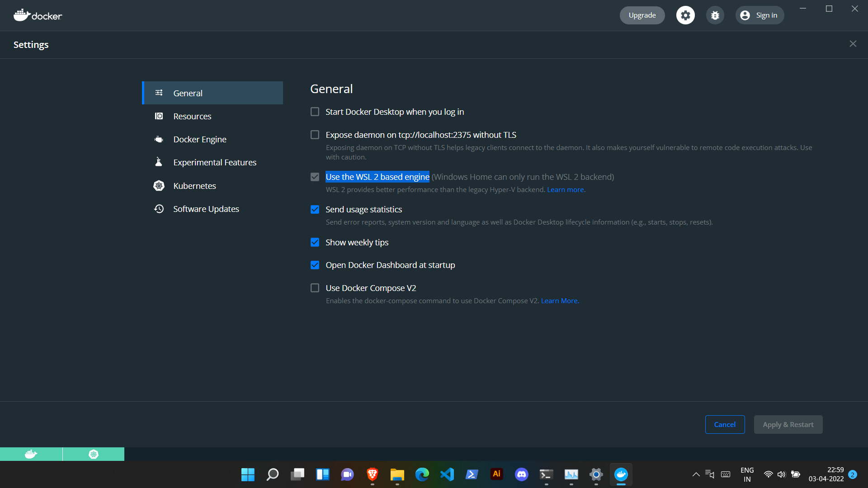Launch Microsoft Edge from the taskbar
This screenshot has height=488, width=868.
(422, 474)
